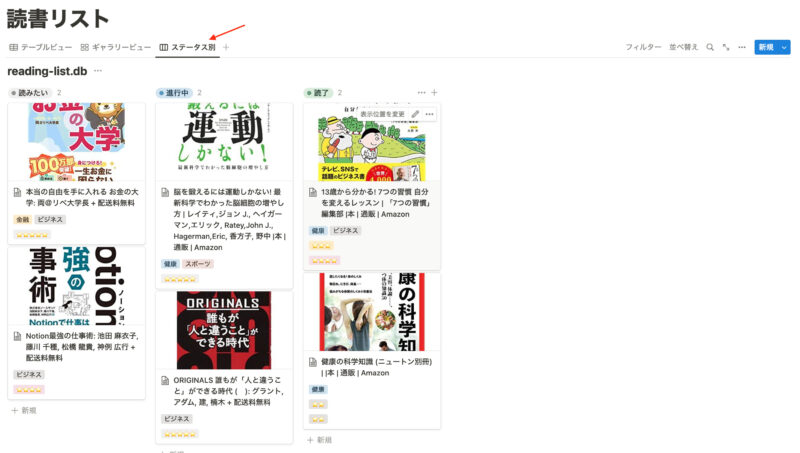Switch to the ギャラリービュー tab

click(115, 47)
